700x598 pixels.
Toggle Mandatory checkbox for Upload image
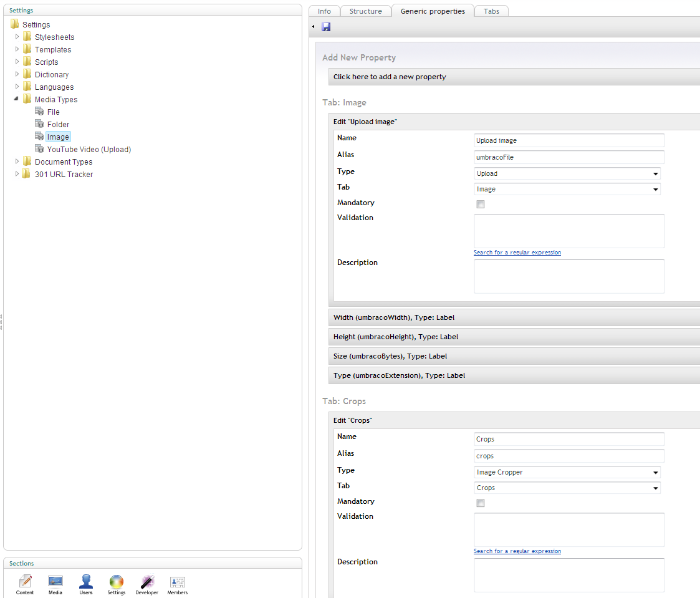[x=480, y=205]
